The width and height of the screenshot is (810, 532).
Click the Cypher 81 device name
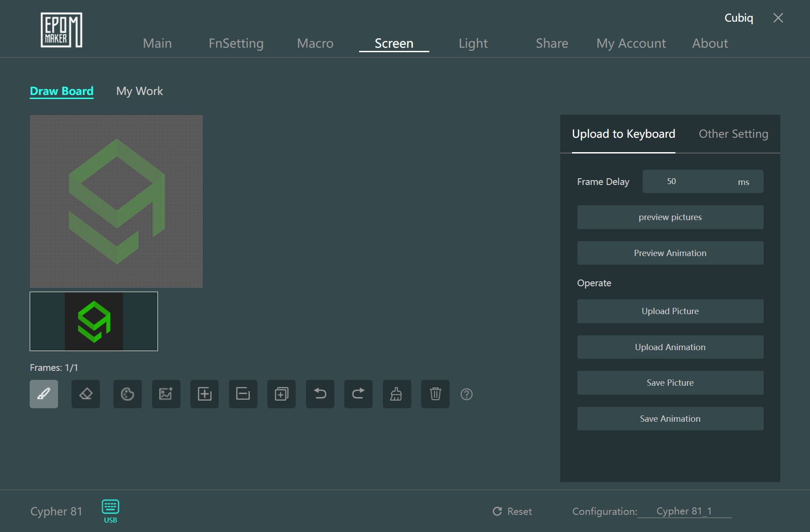[56, 511]
